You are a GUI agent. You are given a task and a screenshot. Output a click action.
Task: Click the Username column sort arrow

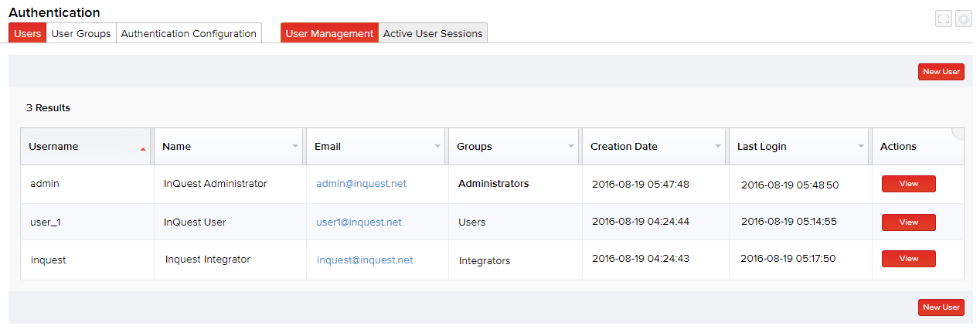click(143, 149)
